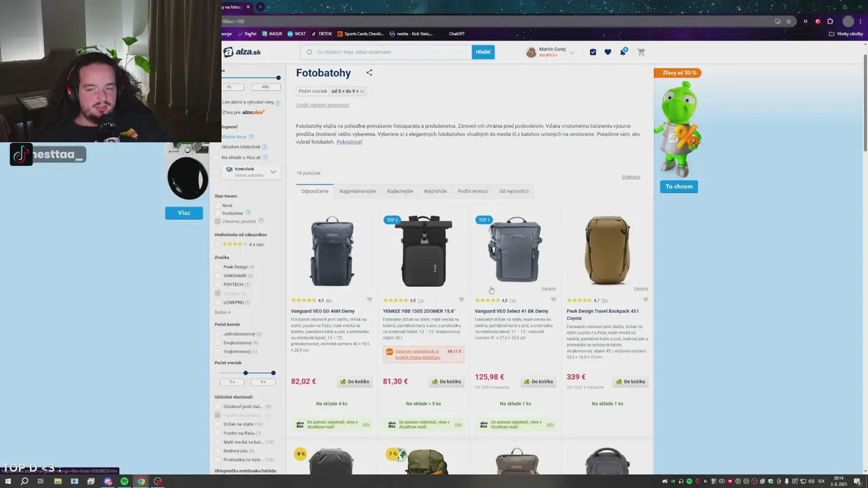Viewport: 868px width, 488px height.
Task: Click 'Počet vreciek' slider left handle
Action: [245, 373]
